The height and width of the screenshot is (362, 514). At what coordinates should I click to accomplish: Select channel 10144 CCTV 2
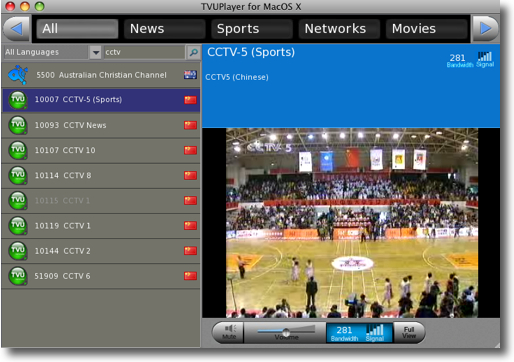pos(101,251)
